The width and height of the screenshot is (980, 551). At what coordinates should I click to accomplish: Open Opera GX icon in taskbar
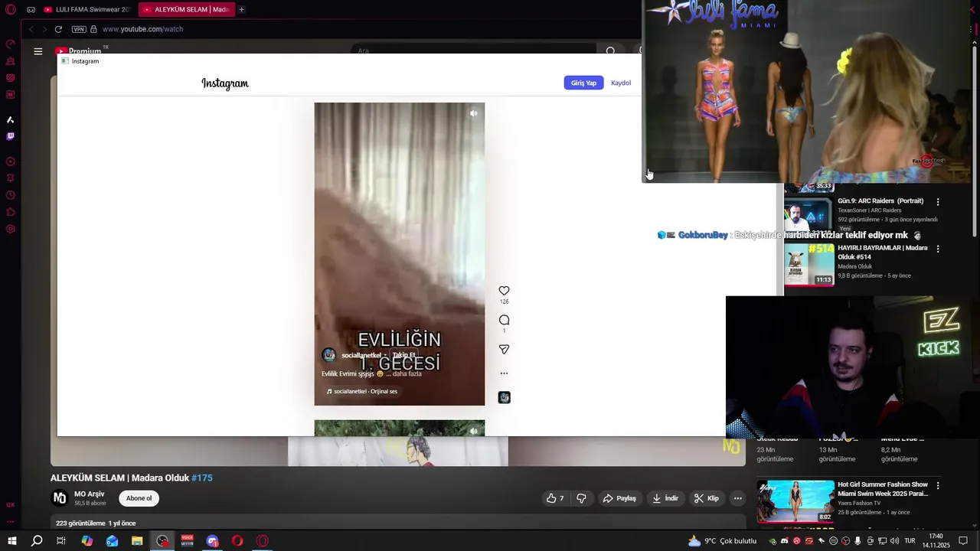[263, 541]
